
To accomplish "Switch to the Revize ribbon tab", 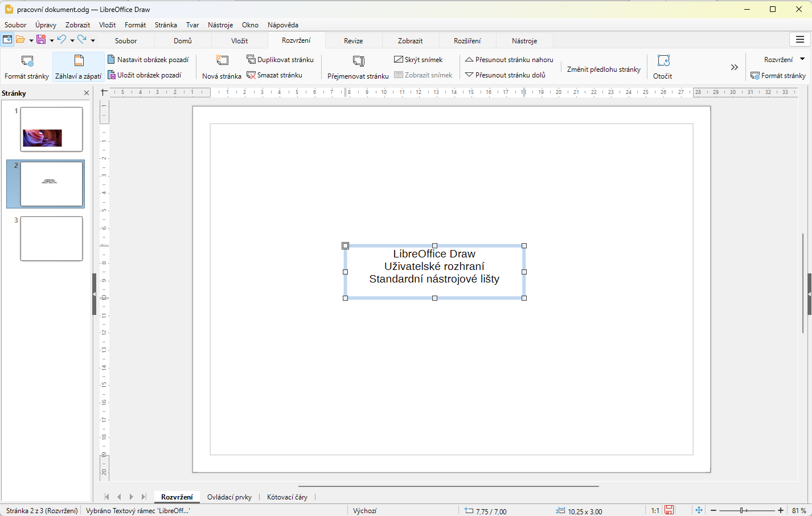I will 354,40.
